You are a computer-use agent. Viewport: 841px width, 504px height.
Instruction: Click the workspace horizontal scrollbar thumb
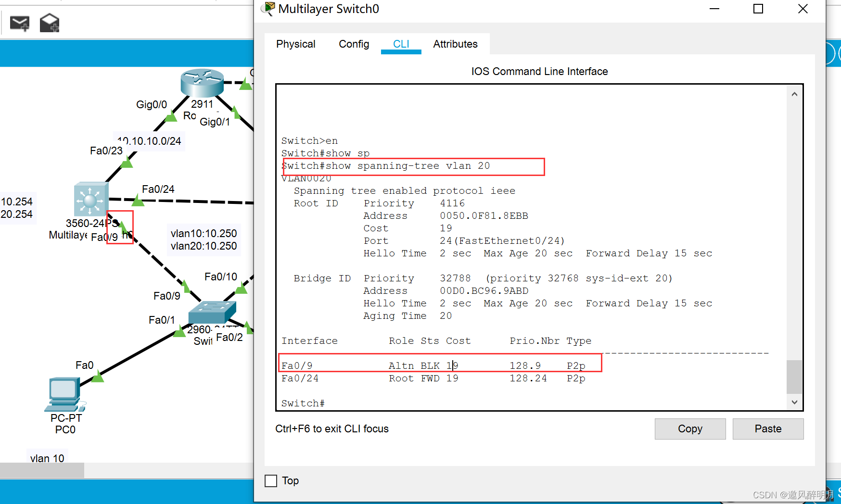coord(42,470)
